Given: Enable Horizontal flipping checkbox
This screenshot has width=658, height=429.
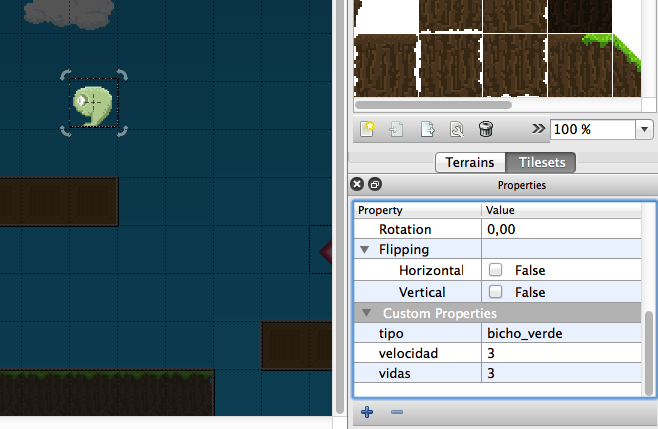Looking at the screenshot, I should pyautogui.click(x=496, y=269).
